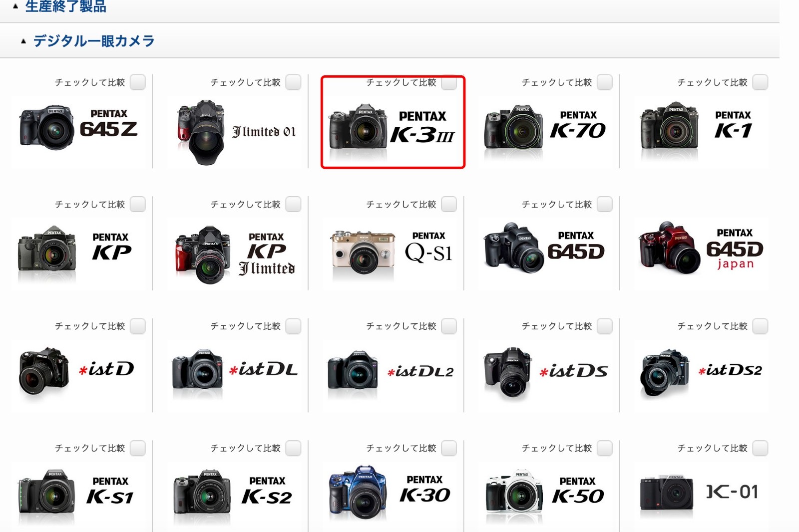Collapse the デジタル一眼カメラ section
799x532 pixels.
point(23,41)
